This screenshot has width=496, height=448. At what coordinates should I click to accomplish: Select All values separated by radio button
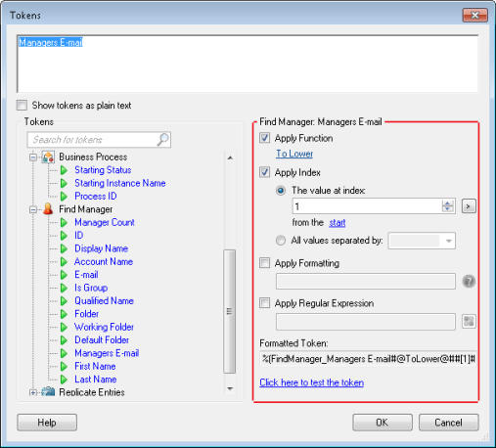pyautogui.click(x=281, y=241)
